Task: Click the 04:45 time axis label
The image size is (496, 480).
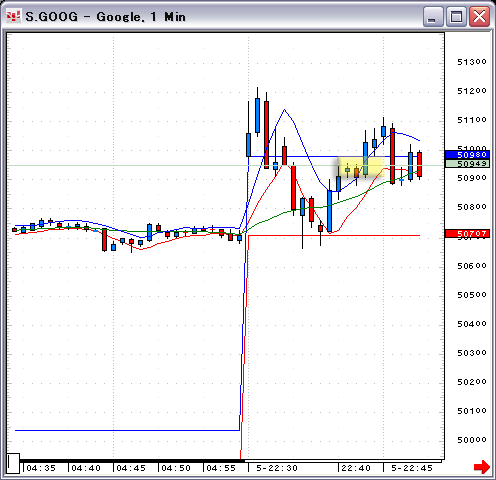Action: [131, 468]
